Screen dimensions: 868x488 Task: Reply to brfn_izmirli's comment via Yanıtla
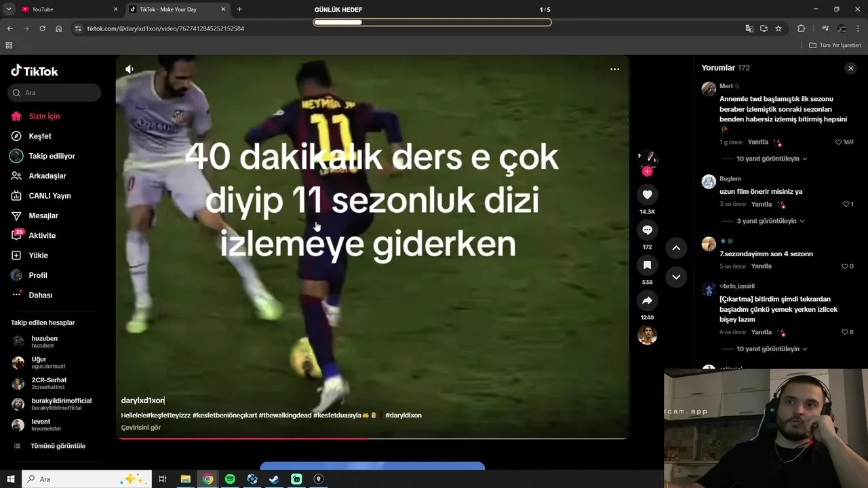point(762,332)
